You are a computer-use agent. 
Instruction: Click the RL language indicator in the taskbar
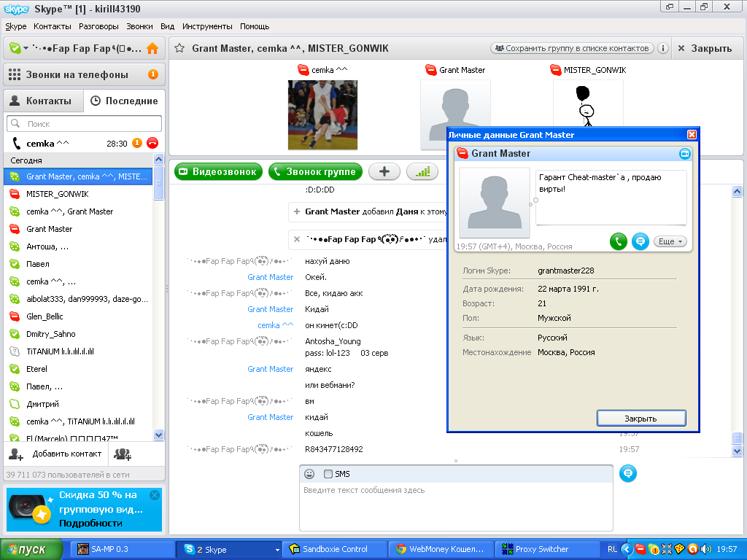coord(612,550)
